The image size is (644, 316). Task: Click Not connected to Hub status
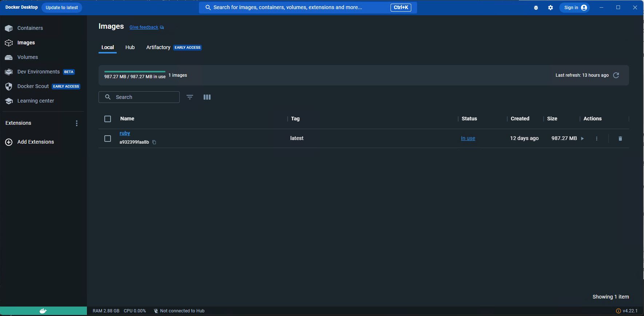point(179,311)
